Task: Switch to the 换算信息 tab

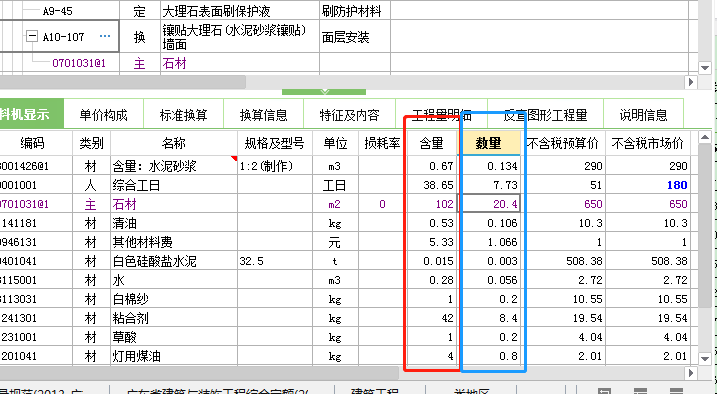Action: (x=263, y=115)
